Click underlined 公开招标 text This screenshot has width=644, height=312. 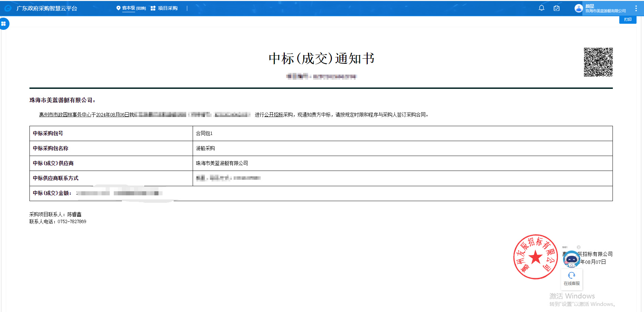pos(274,115)
